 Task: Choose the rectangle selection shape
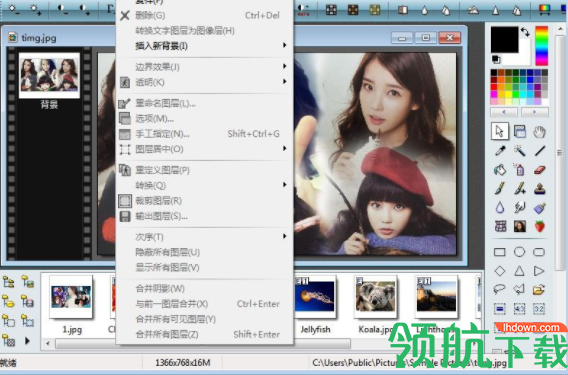pos(500,252)
